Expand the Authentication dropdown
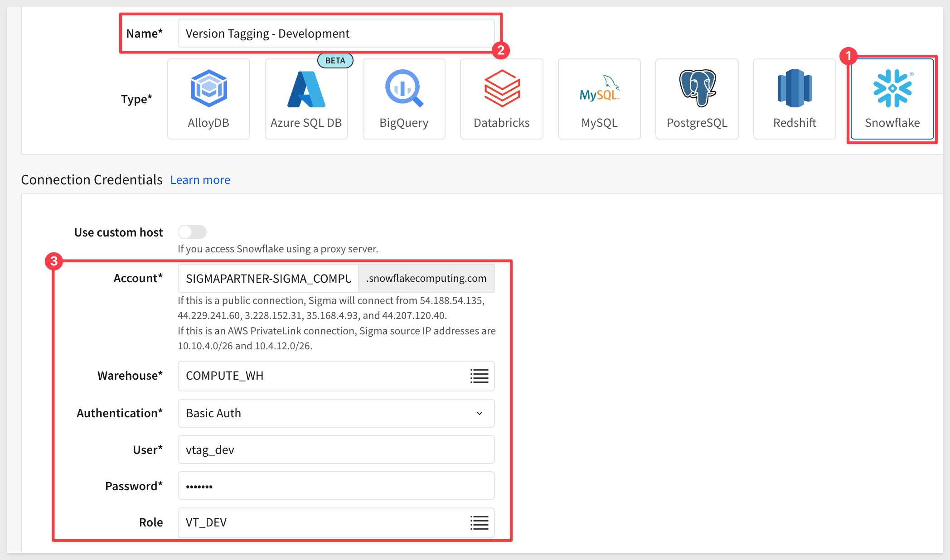The width and height of the screenshot is (950, 560). pyautogui.click(x=336, y=413)
